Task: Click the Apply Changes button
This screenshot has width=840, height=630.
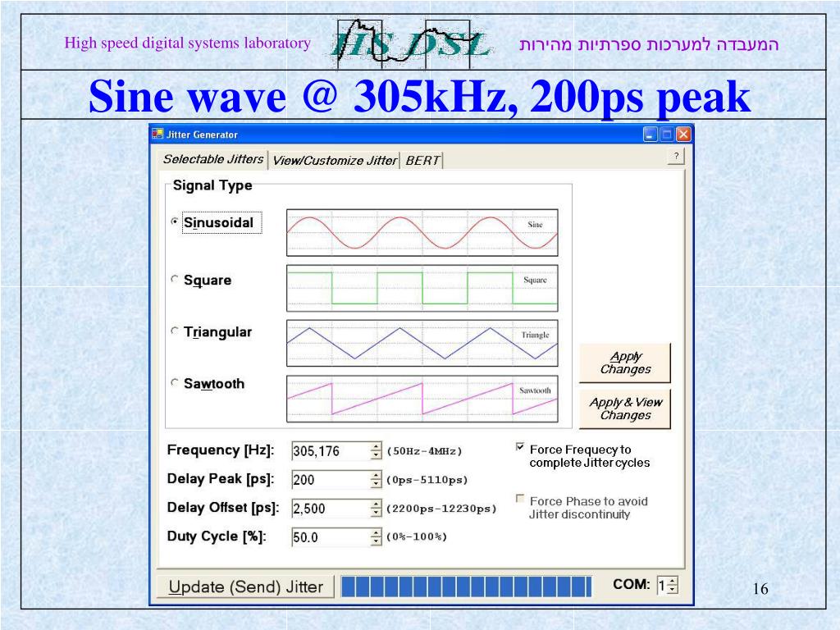Action: click(624, 363)
